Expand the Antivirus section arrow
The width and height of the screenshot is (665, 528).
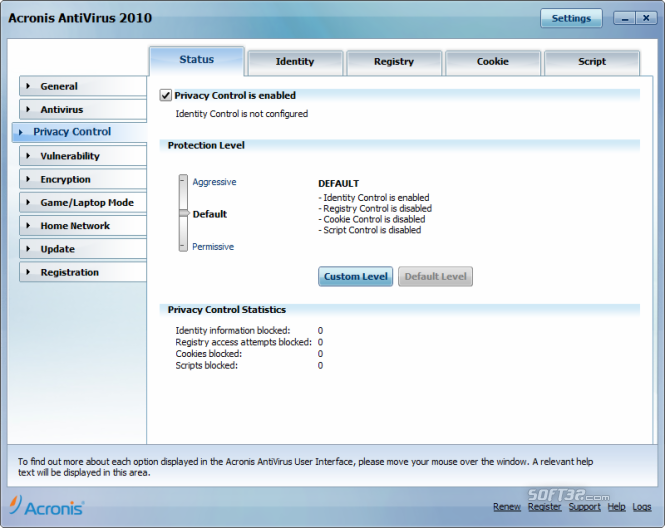(x=28, y=109)
